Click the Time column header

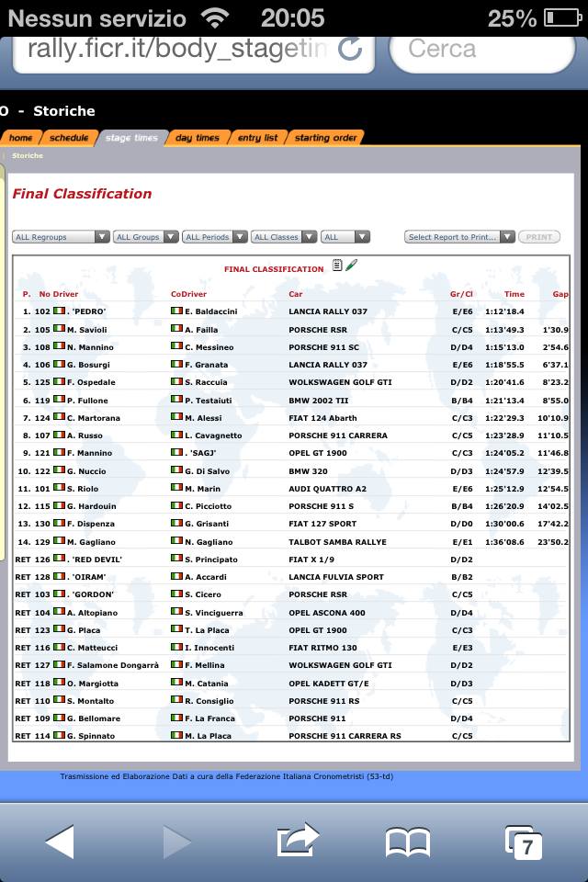[514, 294]
